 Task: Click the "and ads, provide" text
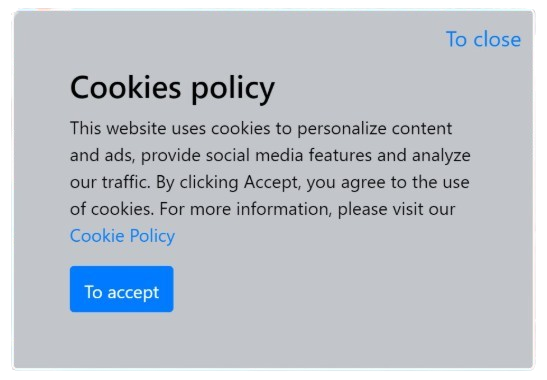click(135, 155)
